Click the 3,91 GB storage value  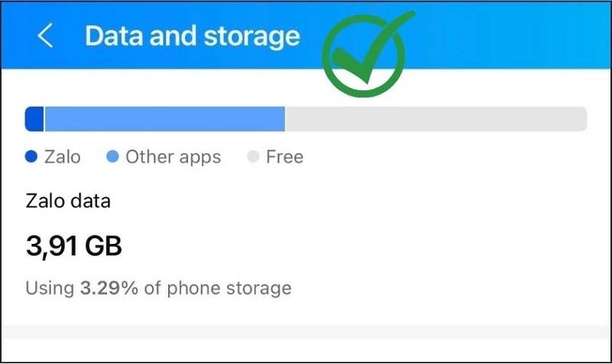(x=73, y=246)
